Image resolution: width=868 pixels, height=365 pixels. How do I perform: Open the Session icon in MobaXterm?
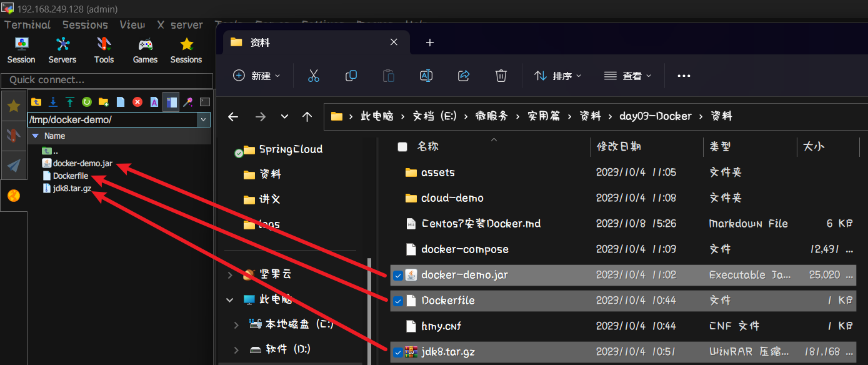pyautogui.click(x=21, y=50)
